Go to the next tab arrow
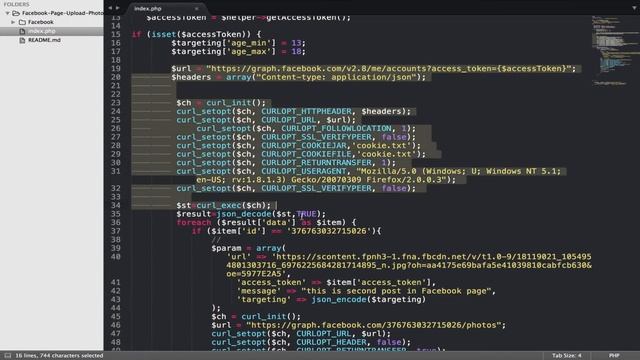The height and width of the screenshot is (360, 640). 118,8
